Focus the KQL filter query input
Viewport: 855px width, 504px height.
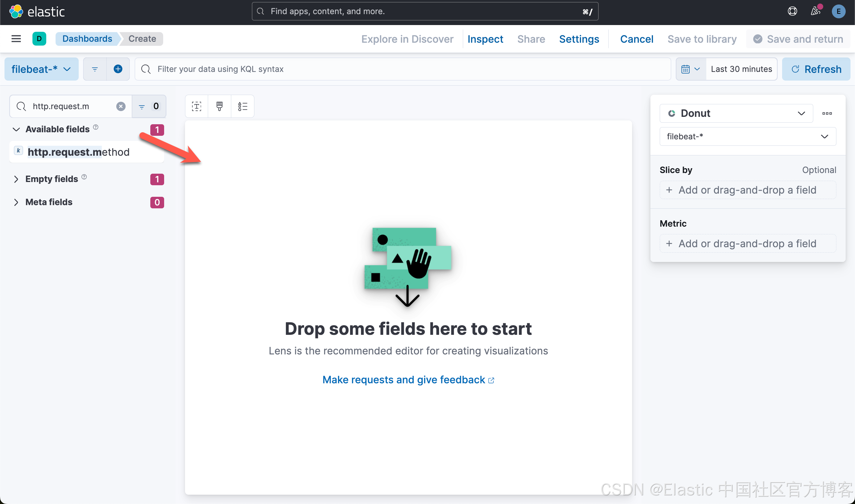402,69
